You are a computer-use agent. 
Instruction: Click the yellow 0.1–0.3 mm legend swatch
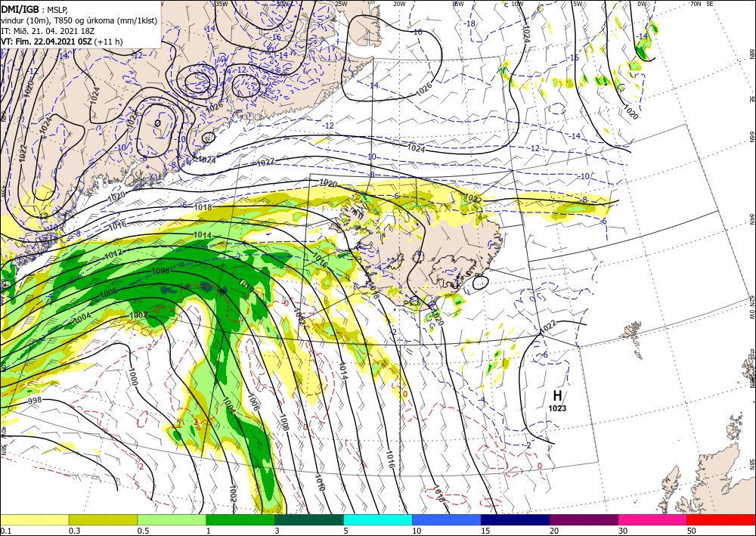tap(34, 519)
